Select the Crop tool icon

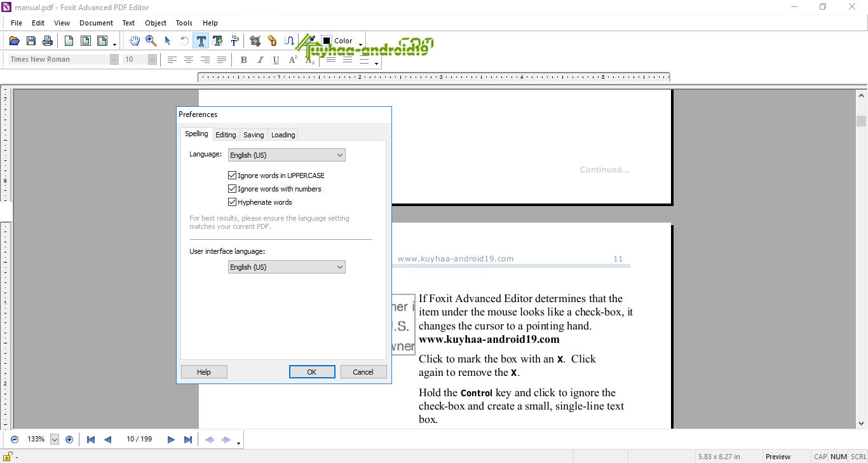pyautogui.click(x=255, y=41)
